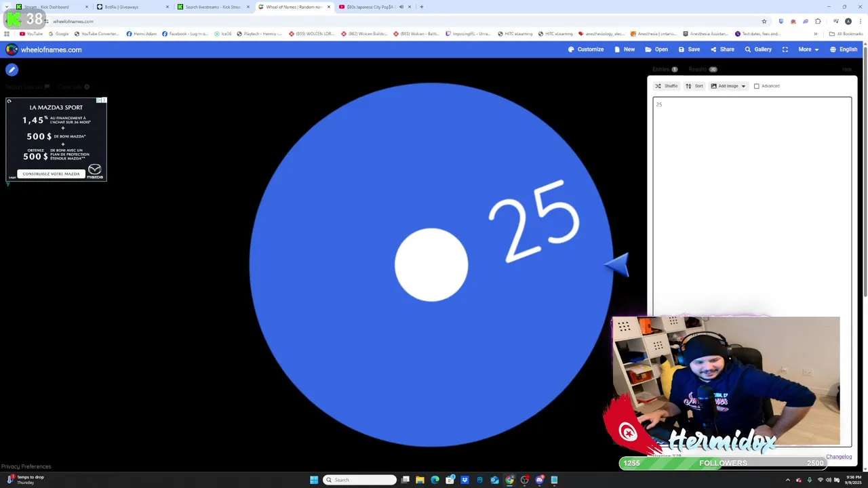
Task: Open weather widget Temps to drop
Action: [x=26, y=480]
